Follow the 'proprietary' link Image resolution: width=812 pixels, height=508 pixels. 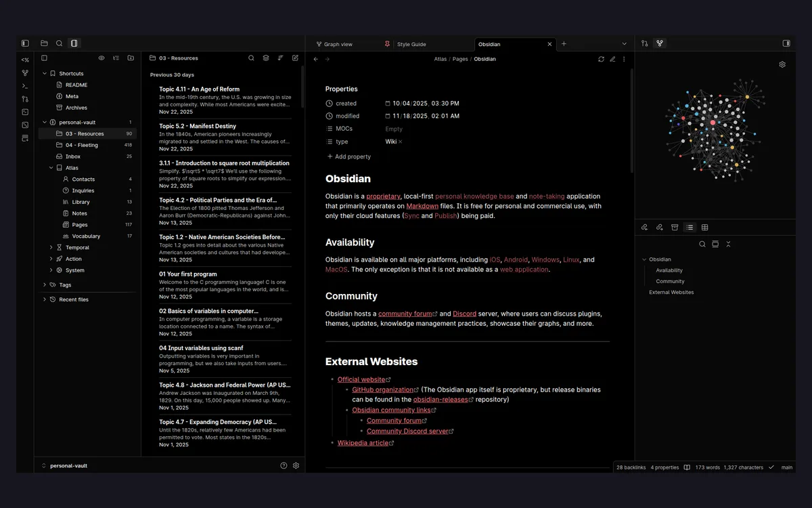point(383,196)
